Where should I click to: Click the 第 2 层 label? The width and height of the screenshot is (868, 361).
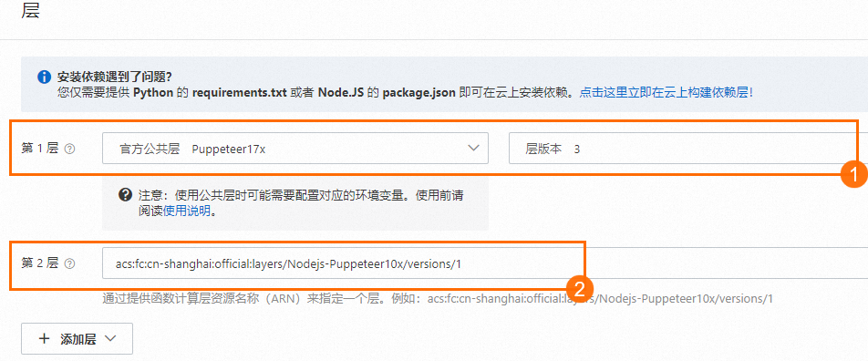coord(40,263)
